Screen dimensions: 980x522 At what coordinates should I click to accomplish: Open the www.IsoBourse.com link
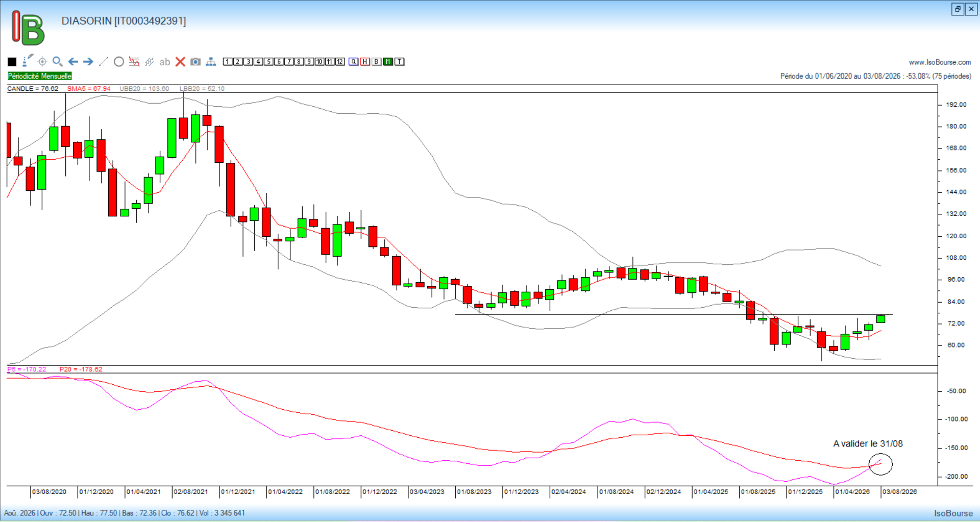(940, 62)
